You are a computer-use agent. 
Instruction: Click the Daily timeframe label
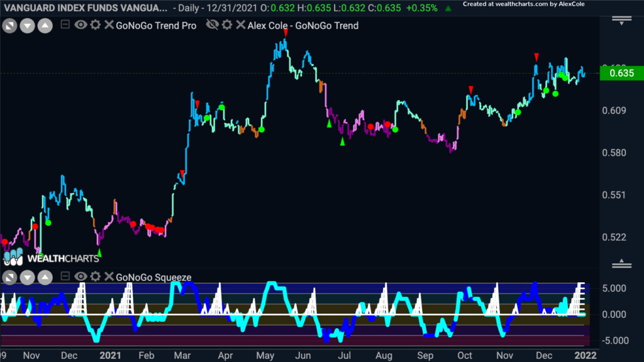coord(189,8)
